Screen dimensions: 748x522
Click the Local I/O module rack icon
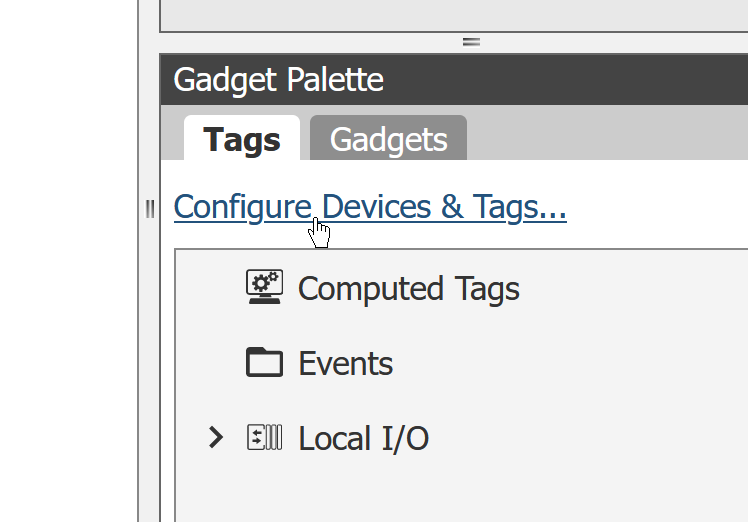tap(264, 437)
